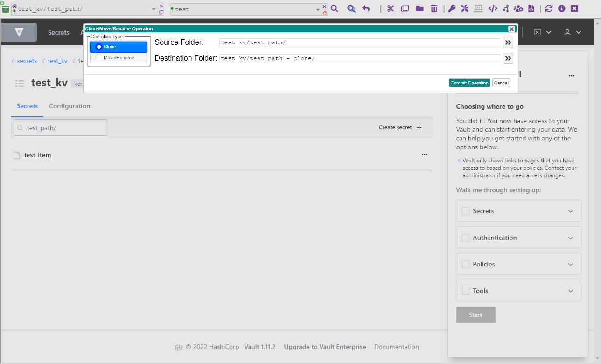Click the purple folder icon

tap(419, 8)
